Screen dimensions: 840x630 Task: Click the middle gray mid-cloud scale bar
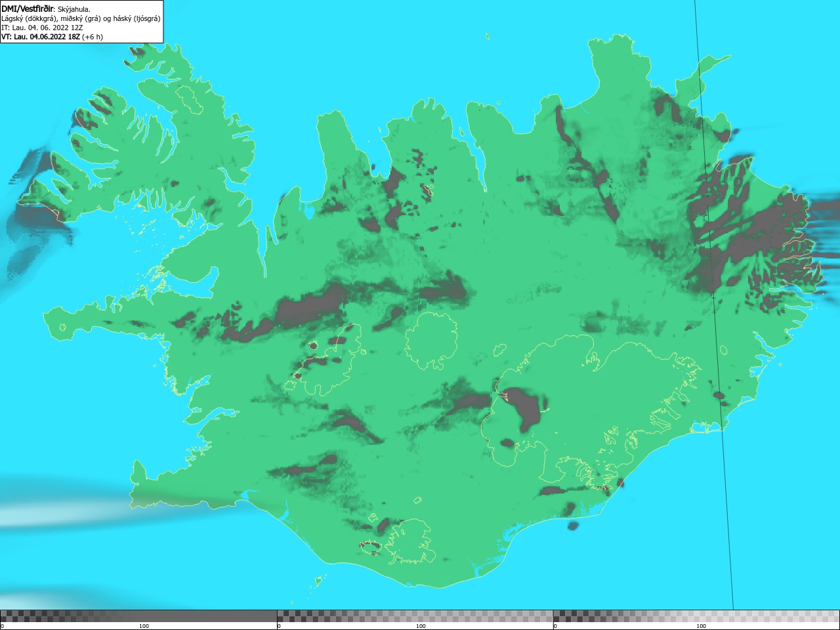click(415, 616)
